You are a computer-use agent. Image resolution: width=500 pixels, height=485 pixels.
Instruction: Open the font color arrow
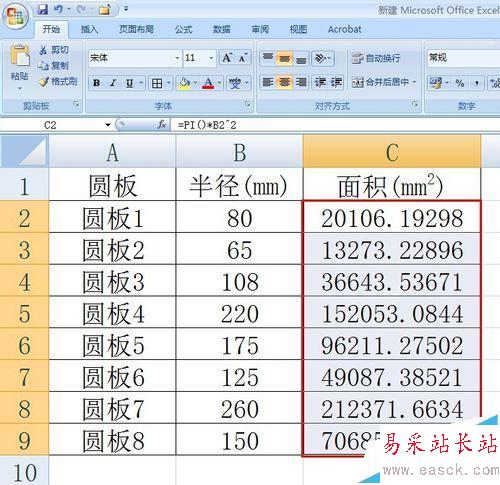[219, 83]
